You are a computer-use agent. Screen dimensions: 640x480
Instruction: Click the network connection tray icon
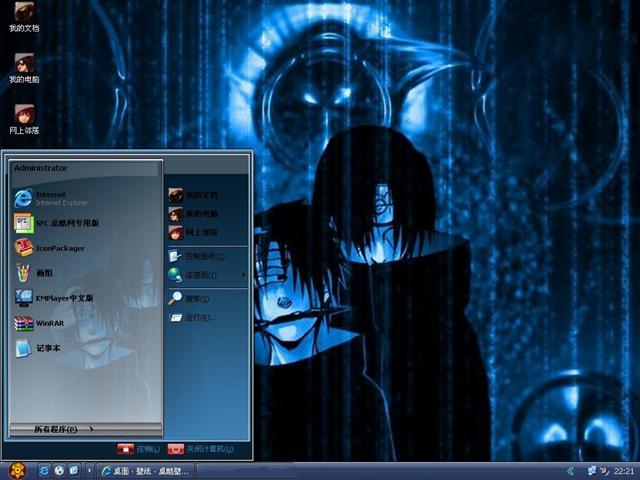tap(591, 471)
